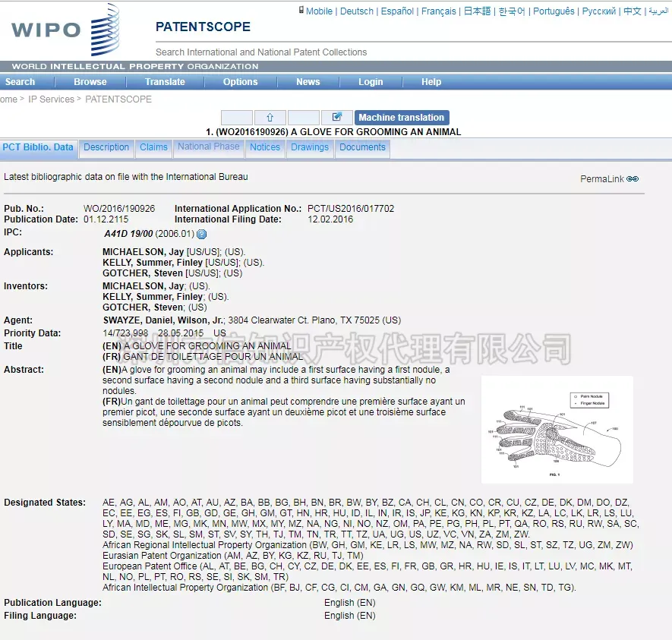Open the Translate menu
The image size is (672, 640).
coord(165,82)
